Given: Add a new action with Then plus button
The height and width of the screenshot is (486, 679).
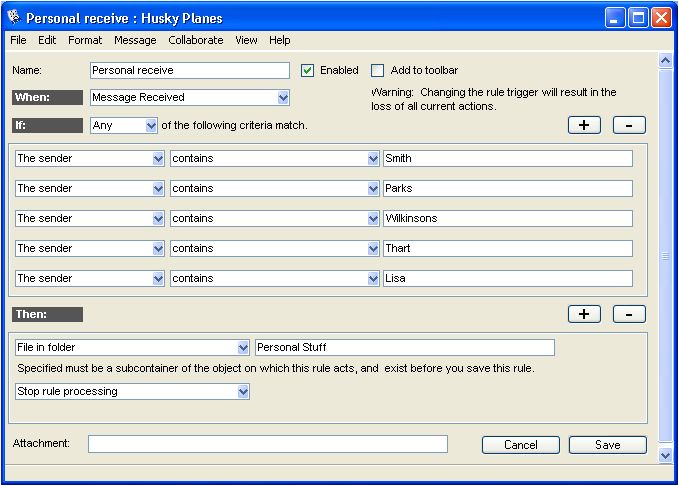Looking at the screenshot, I should click(584, 314).
